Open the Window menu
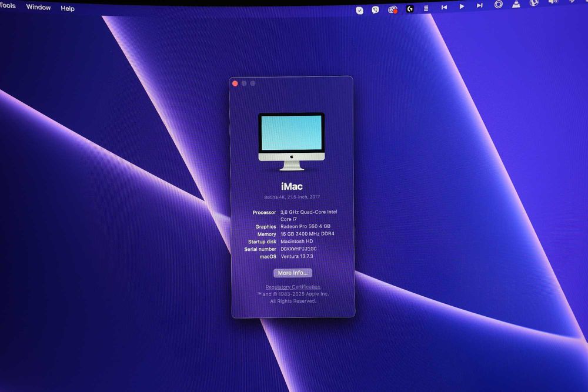This screenshot has width=588, height=392. [38, 7]
